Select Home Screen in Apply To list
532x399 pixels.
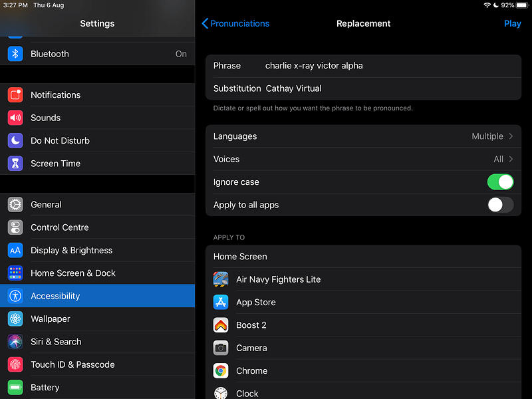coord(363,257)
